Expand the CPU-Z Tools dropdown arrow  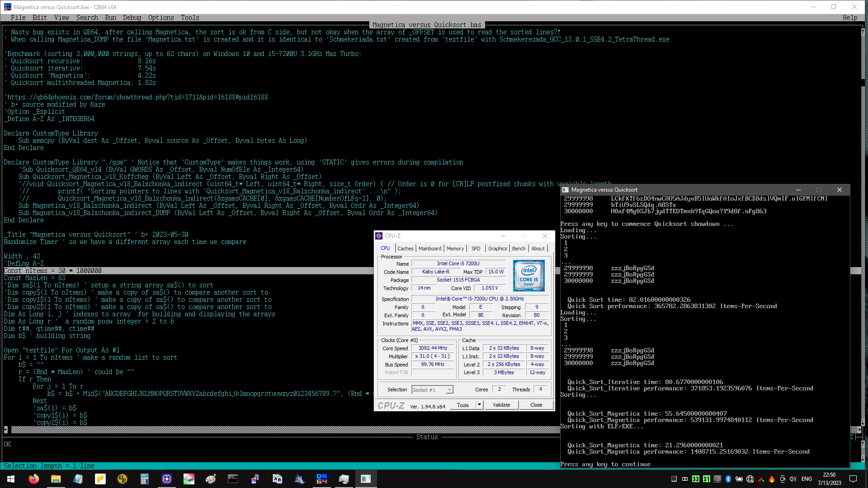[479, 405]
